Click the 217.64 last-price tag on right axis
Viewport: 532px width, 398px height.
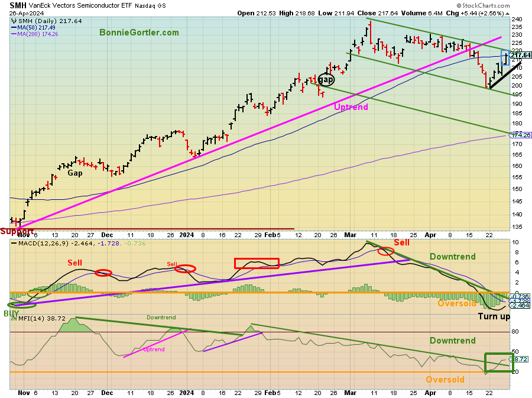520,55
